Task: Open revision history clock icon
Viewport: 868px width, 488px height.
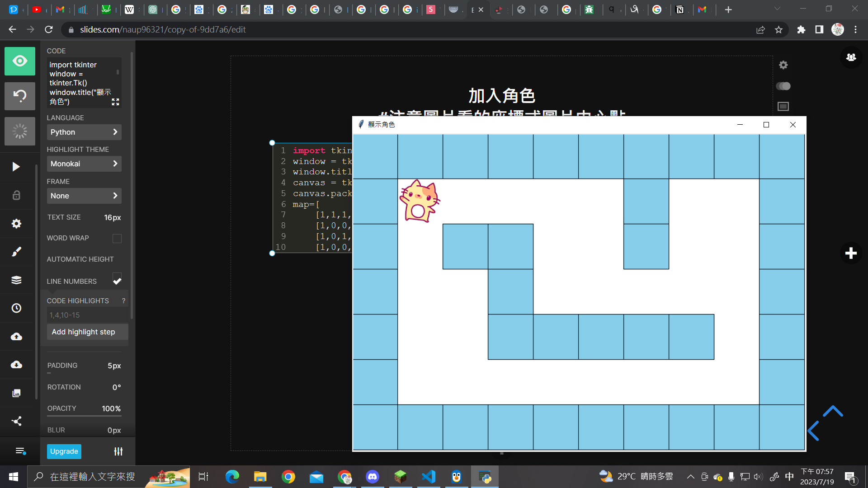Action: pyautogui.click(x=16, y=308)
